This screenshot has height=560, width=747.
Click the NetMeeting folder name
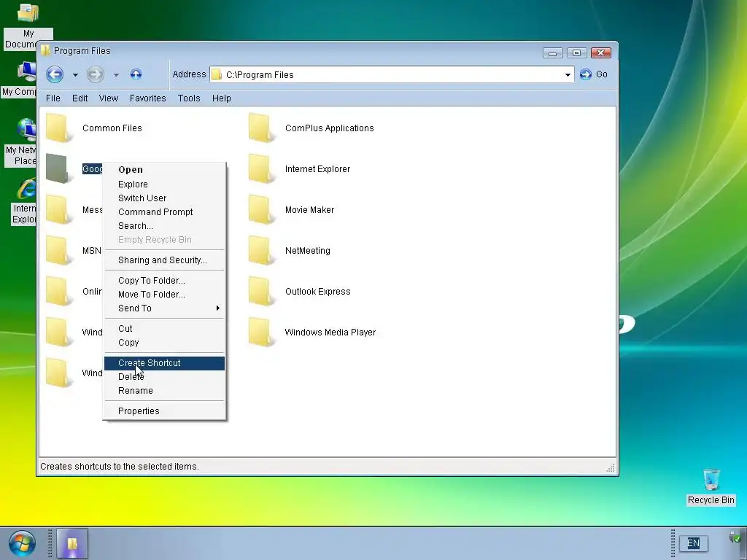click(x=307, y=251)
